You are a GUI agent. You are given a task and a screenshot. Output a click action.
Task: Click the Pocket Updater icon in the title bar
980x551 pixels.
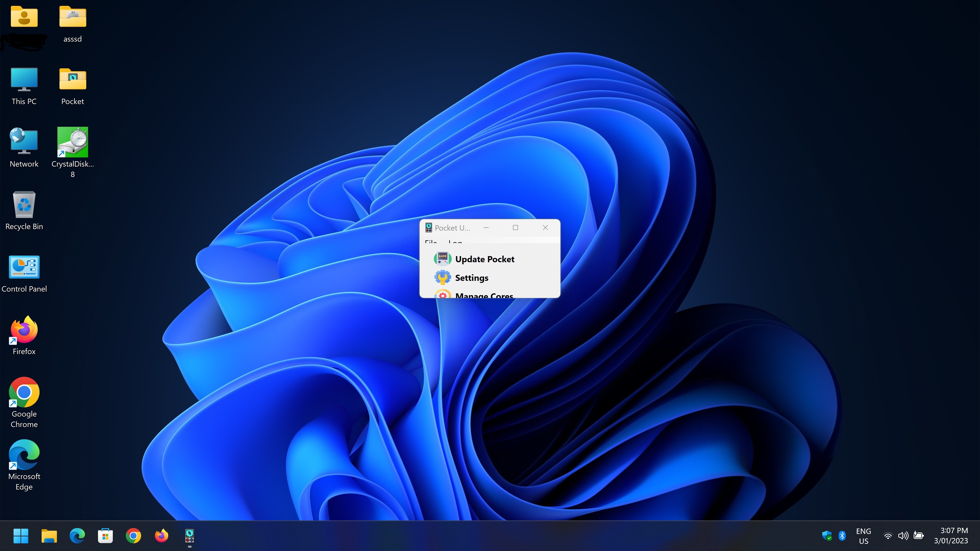[x=428, y=227]
